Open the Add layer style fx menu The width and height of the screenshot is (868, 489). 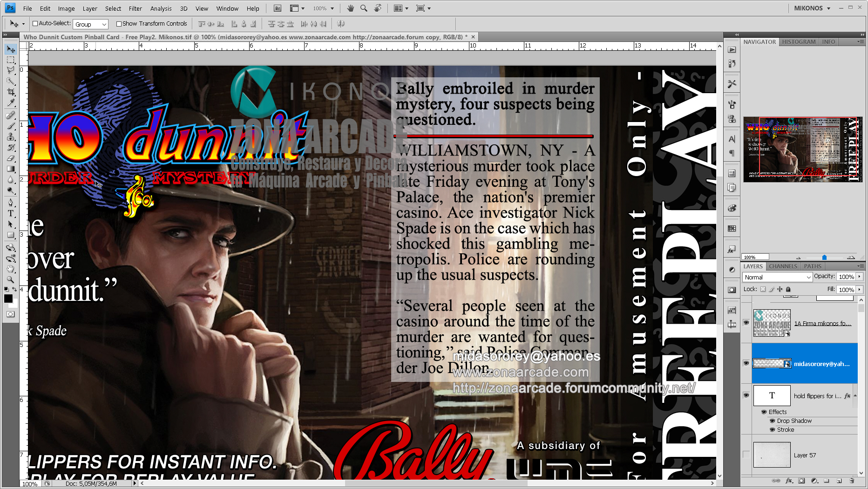[x=789, y=481]
